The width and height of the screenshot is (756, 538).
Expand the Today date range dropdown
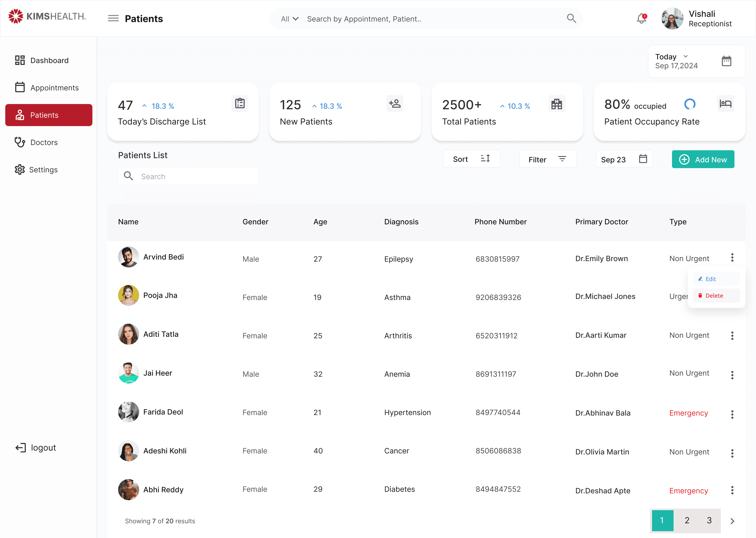671,57
